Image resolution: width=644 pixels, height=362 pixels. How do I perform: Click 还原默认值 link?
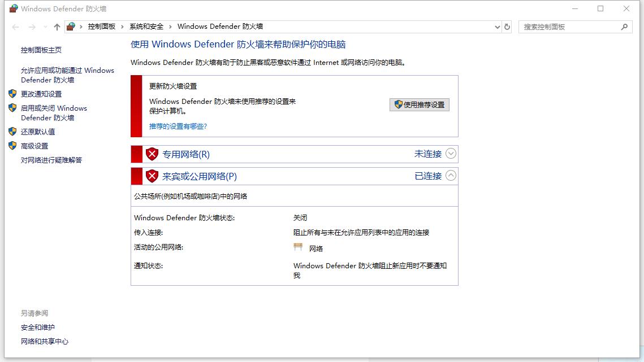[38, 132]
